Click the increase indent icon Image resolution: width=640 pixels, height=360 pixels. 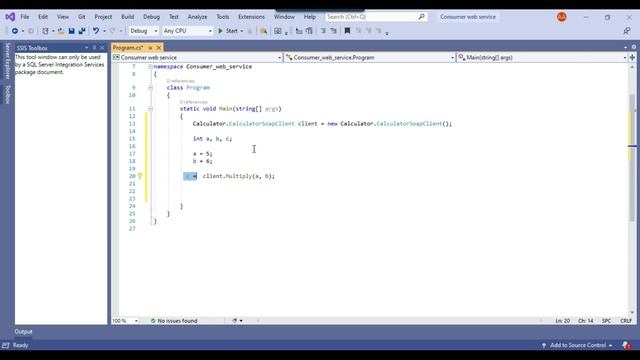coord(333,31)
